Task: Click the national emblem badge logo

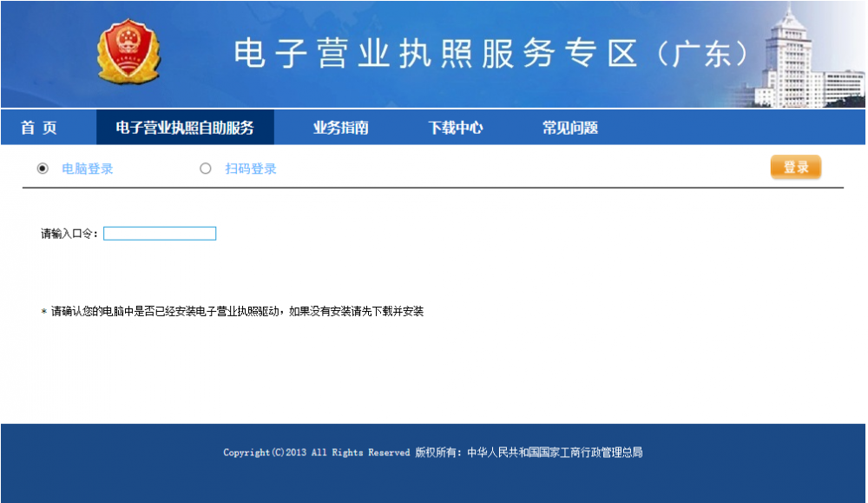Action: 128,52
